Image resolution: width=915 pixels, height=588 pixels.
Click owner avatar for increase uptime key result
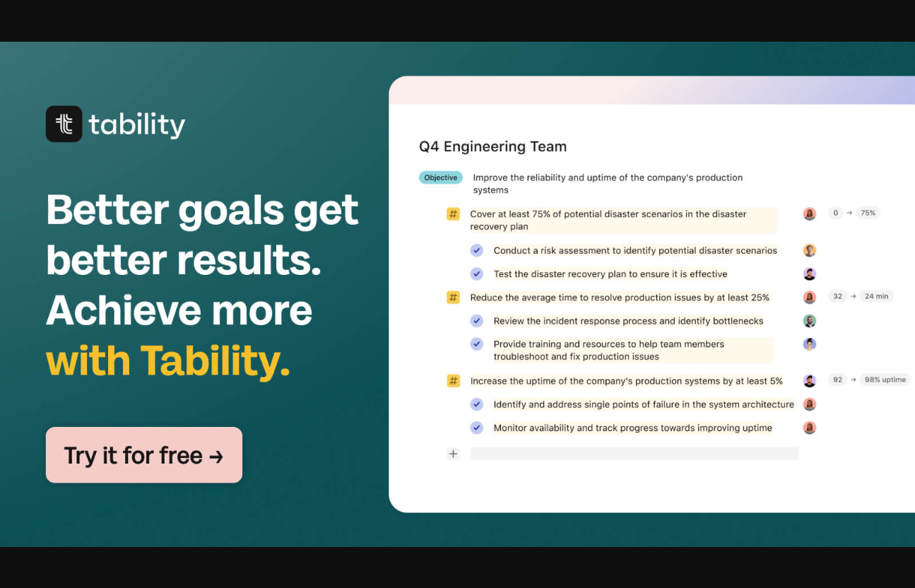(810, 381)
